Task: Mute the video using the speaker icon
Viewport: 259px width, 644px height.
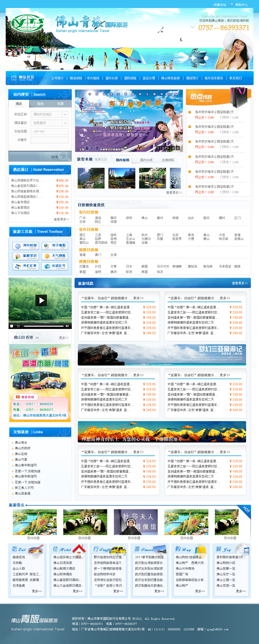Action: click(x=67, y=326)
